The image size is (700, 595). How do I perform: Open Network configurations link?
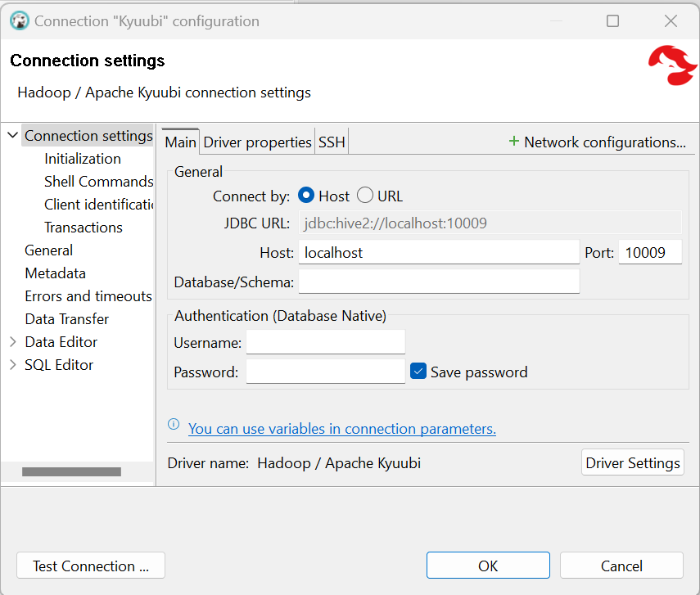coord(604,142)
